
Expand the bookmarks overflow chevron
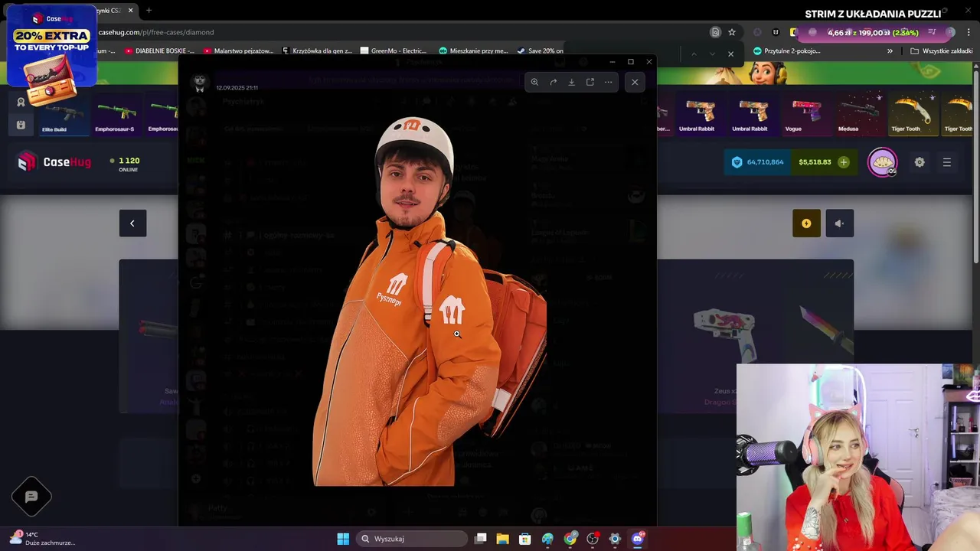[x=890, y=51]
